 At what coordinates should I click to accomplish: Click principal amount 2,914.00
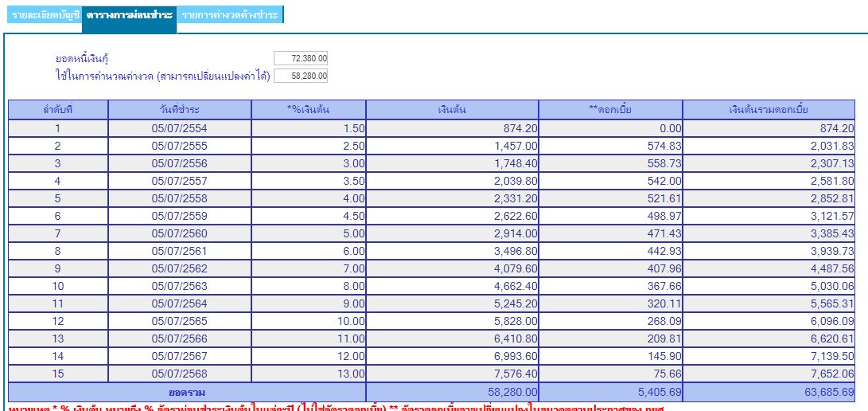(x=452, y=233)
